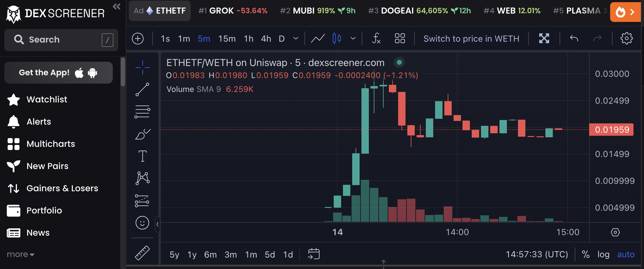Screen dimensions: 644x269
Task: Select the line chart style icon
Action: click(318, 39)
